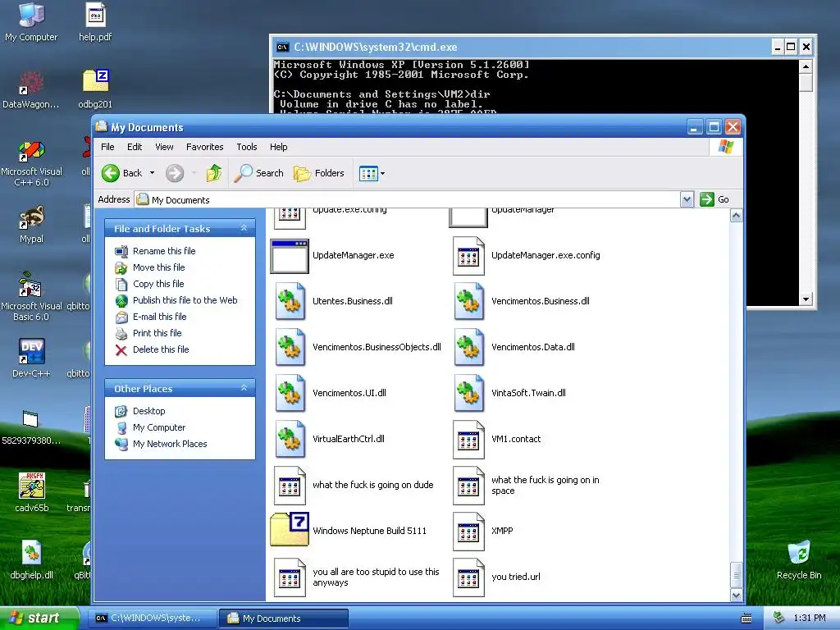
Task: Collapse the Other Places panel
Action: (x=244, y=388)
